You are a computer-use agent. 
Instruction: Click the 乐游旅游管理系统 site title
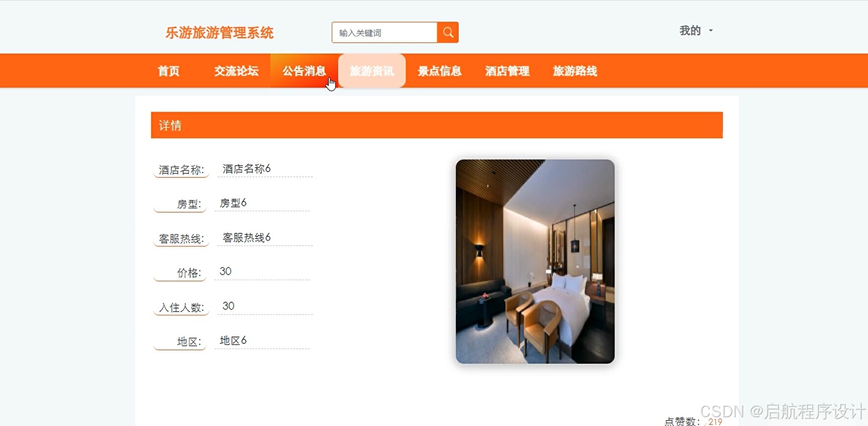(220, 33)
